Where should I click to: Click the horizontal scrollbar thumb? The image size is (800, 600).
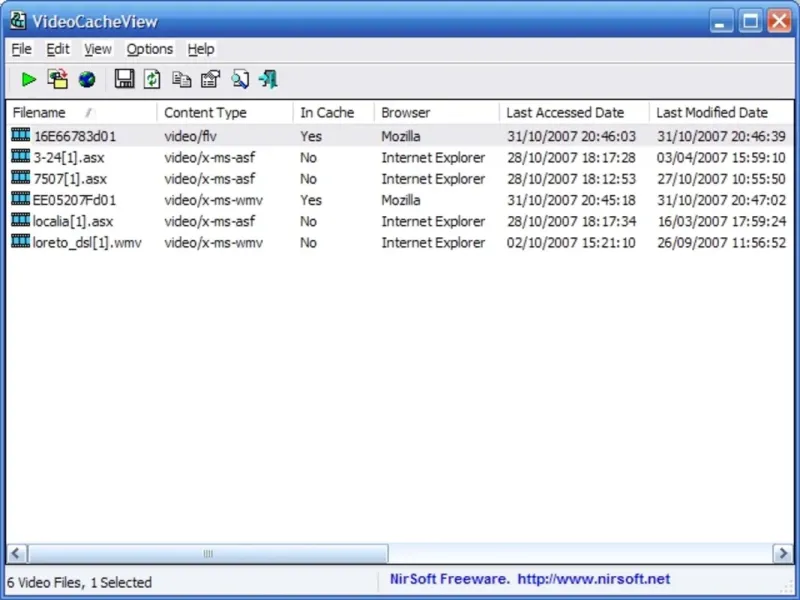[x=208, y=554]
